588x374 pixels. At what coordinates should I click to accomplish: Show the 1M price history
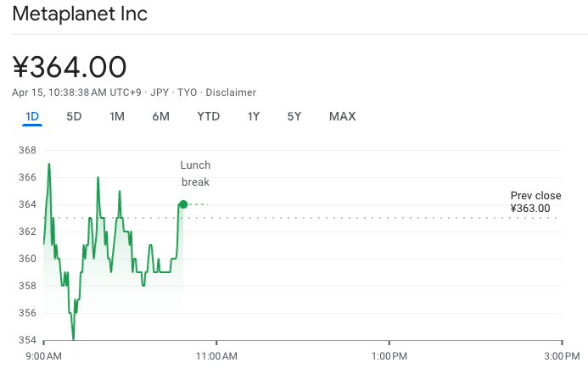(x=117, y=116)
